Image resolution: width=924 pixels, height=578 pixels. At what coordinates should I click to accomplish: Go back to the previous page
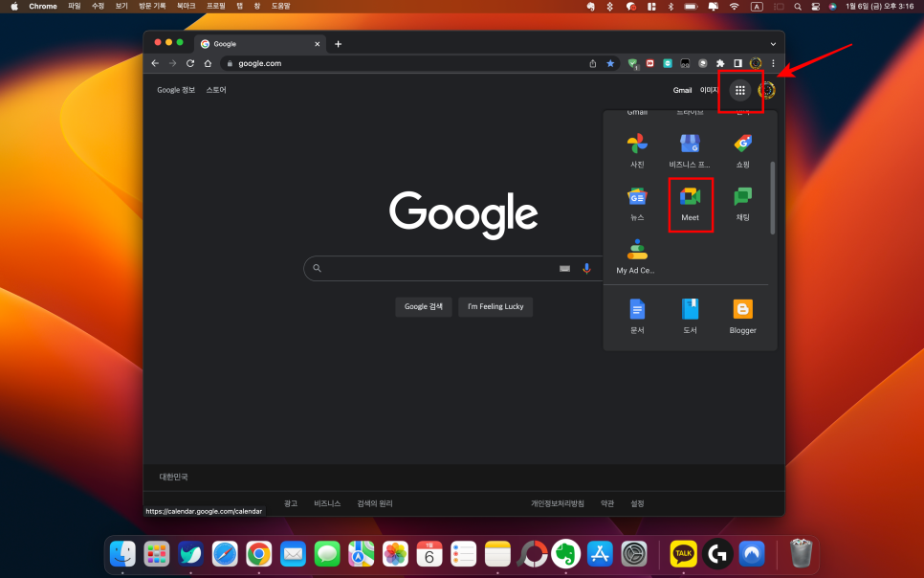(x=155, y=63)
